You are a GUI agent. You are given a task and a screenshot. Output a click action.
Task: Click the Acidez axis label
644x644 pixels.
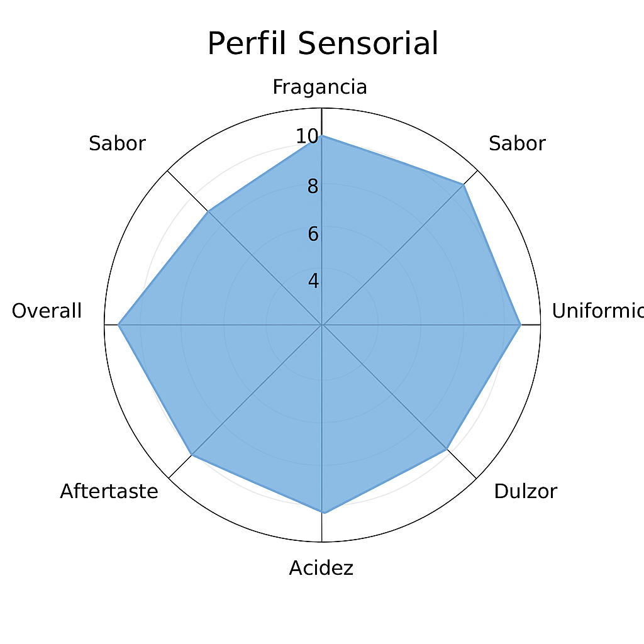(321, 568)
